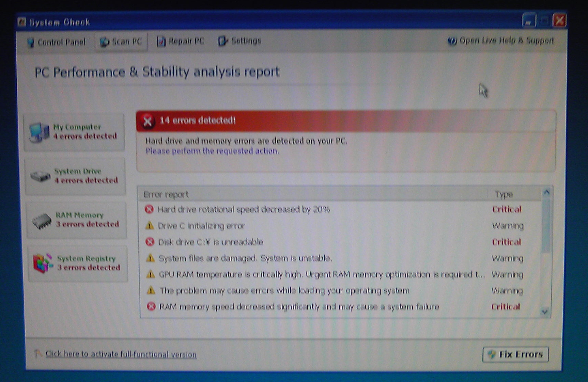Open the Repair PC tab
This screenshot has width=588, height=382.
pyautogui.click(x=180, y=41)
